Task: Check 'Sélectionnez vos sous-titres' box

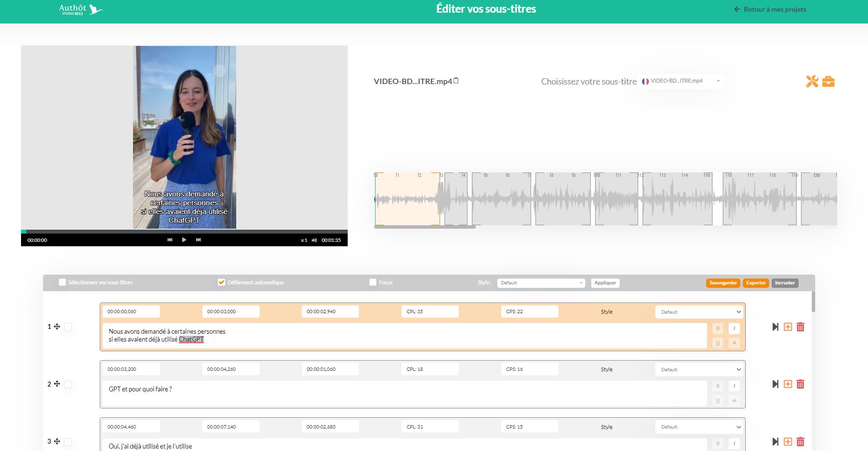Action: pos(62,282)
